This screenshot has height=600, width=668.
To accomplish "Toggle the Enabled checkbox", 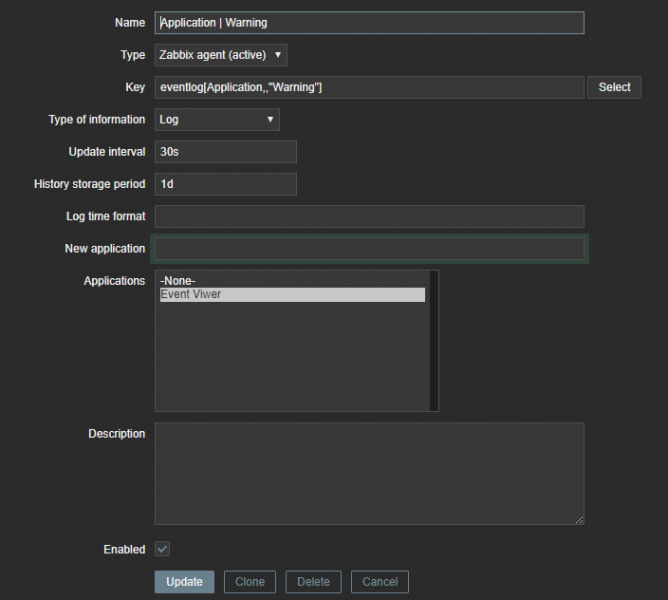I will (162, 549).
